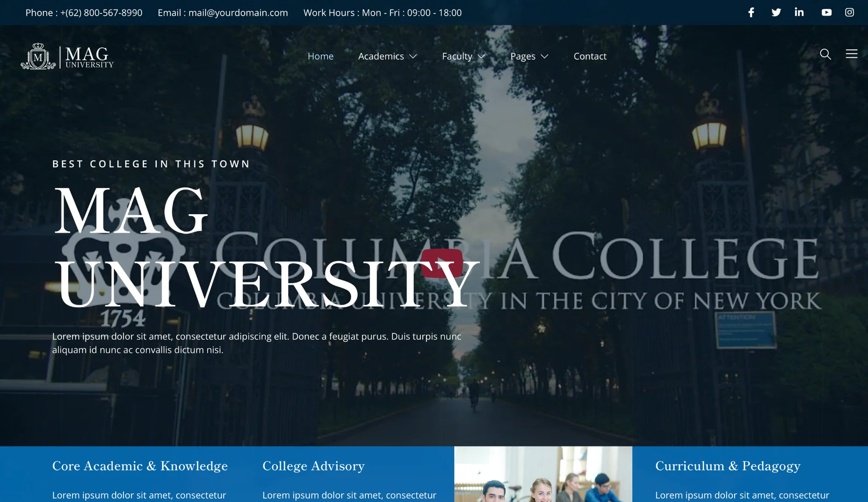Expand the Pages dropdown chevron
Viewport: 868px width, 502px height.
click(x=545, y=56)
